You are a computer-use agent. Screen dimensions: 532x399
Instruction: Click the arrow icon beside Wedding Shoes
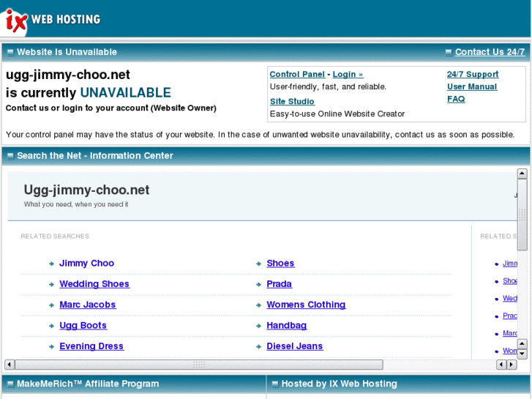click(51, 285)
